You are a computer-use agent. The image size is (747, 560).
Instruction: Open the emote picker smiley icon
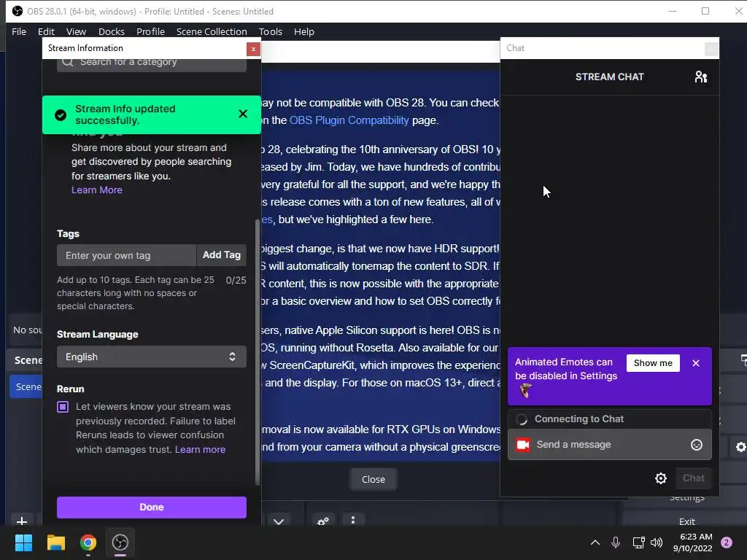click(x=697, y=445)
